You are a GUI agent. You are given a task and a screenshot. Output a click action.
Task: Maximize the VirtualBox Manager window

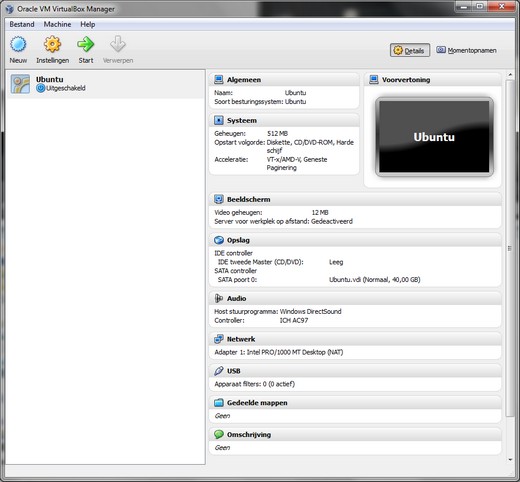click(480, 6)
